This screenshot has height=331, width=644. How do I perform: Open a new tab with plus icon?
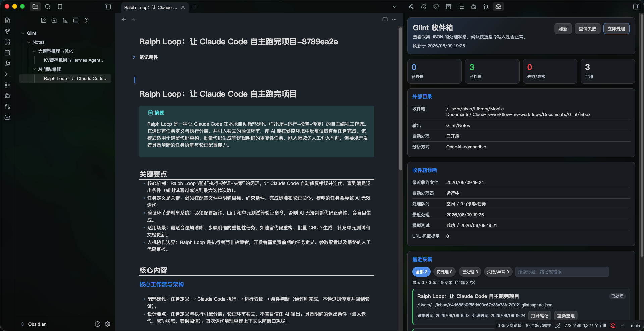tap(195, 7)
